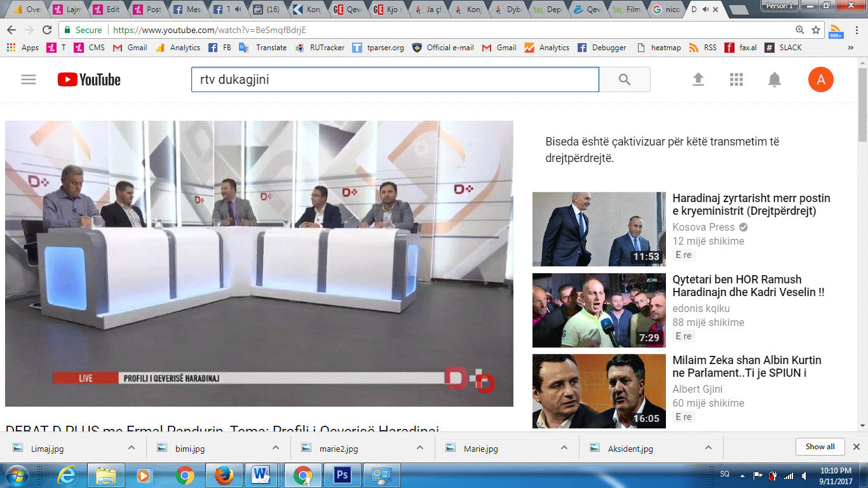The height and width of the screenshot is (488, 868).
Task: Open the Official e-mail bookmark
Action: coord(443,48)
